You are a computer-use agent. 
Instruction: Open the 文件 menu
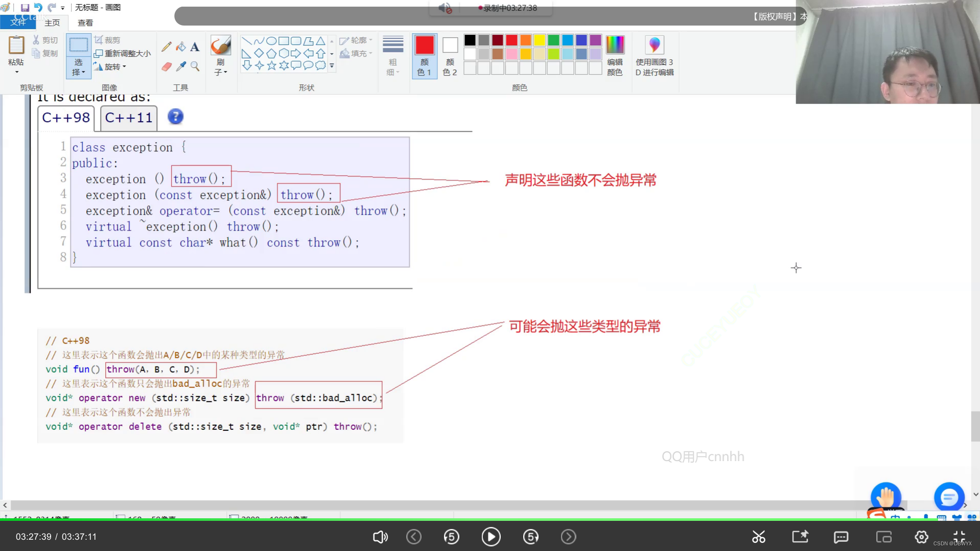[18, 22]
